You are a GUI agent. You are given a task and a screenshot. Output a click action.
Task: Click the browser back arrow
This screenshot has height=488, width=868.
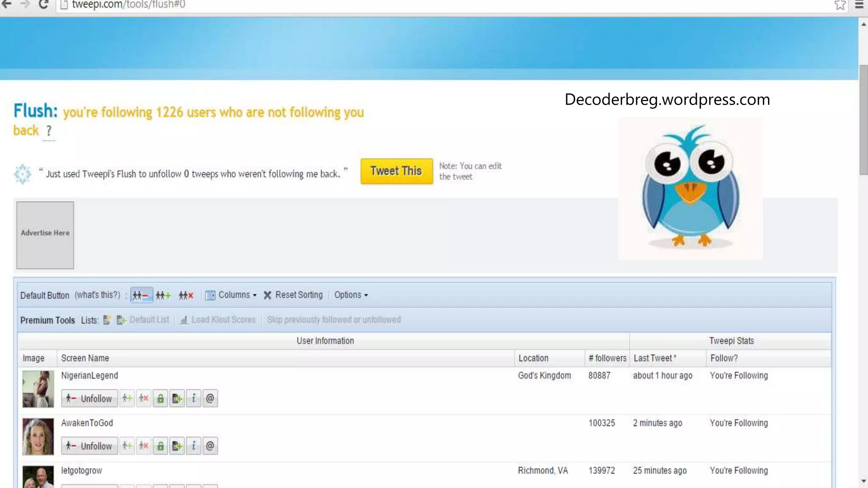point(7,5)
